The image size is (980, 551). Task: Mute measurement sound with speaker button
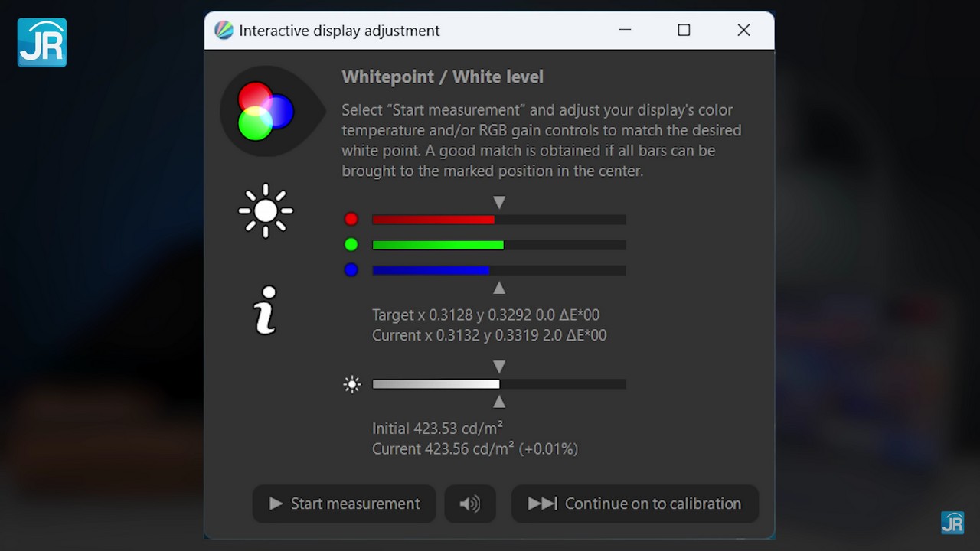point(470,504)
